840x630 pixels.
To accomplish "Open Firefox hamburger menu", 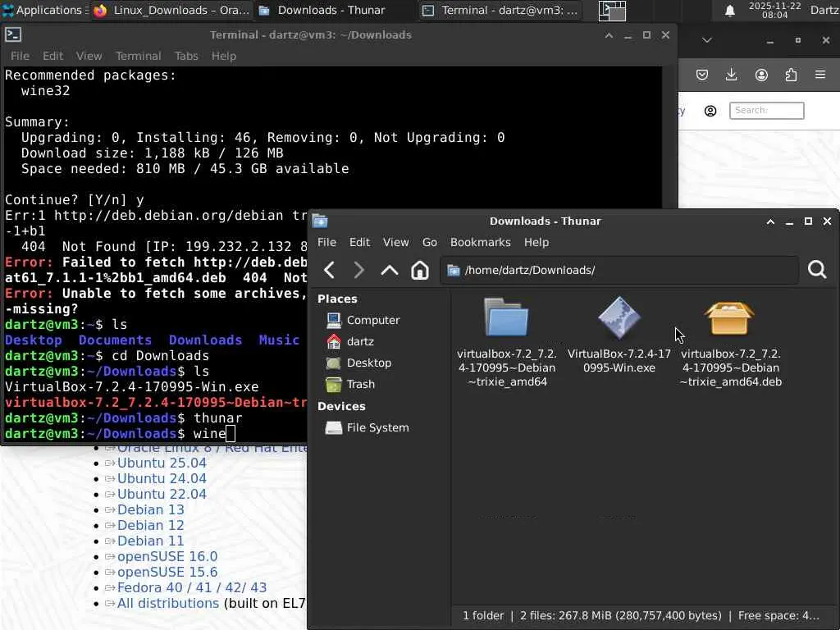I will pos(820,75).
